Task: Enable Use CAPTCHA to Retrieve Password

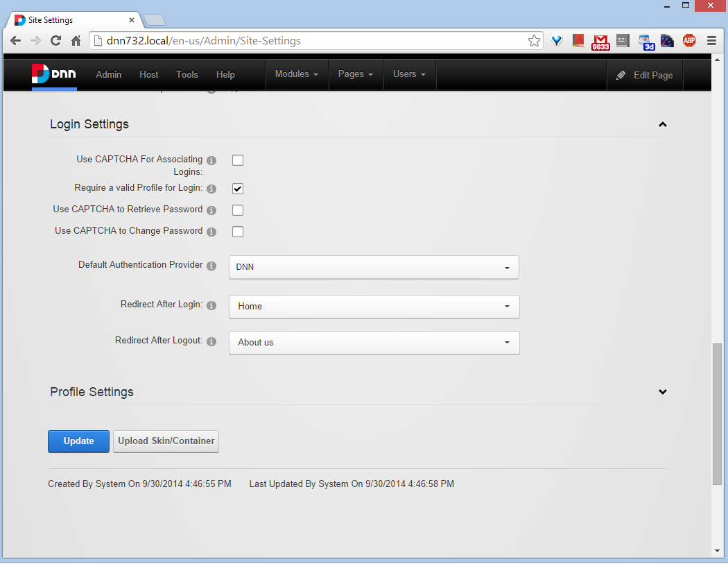Action: pyautogui.click(x=238, y=210)
